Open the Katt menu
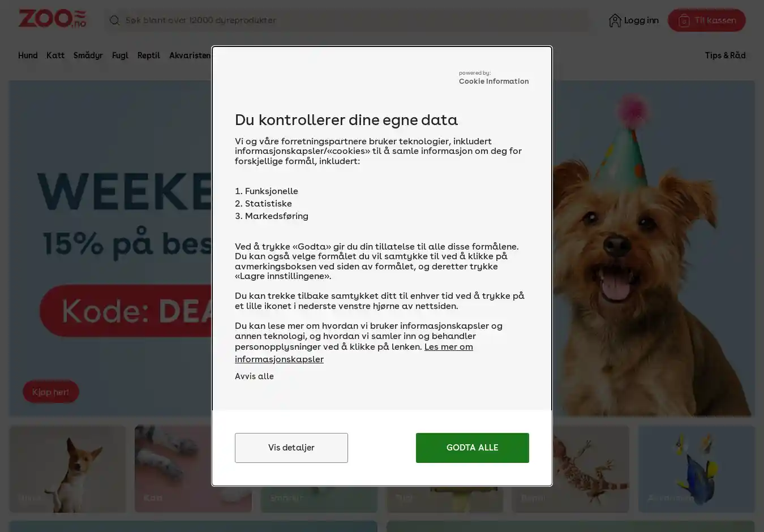Viewport: 764px width, 532px height. 55,55
